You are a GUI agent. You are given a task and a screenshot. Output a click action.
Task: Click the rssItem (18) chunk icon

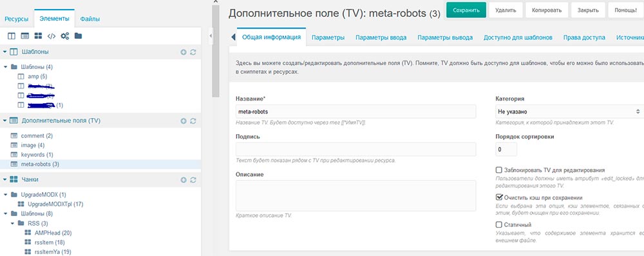point(28,242)
